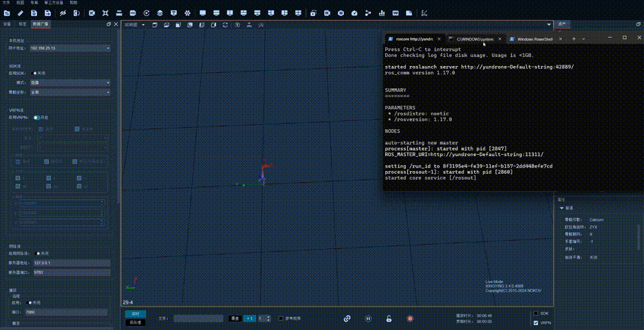This screenshot has width=644, height=330.
Task: Open the 文件 menu
Action: (6, 3)
